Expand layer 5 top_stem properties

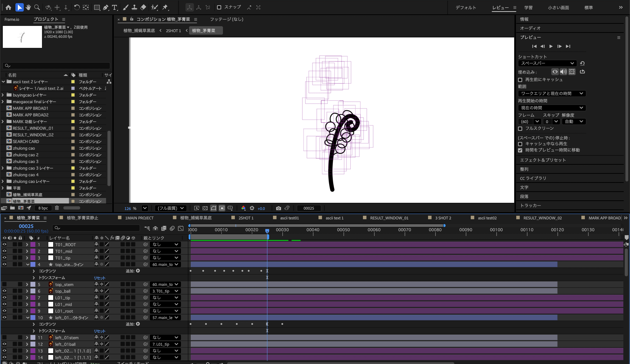[27, 284]
